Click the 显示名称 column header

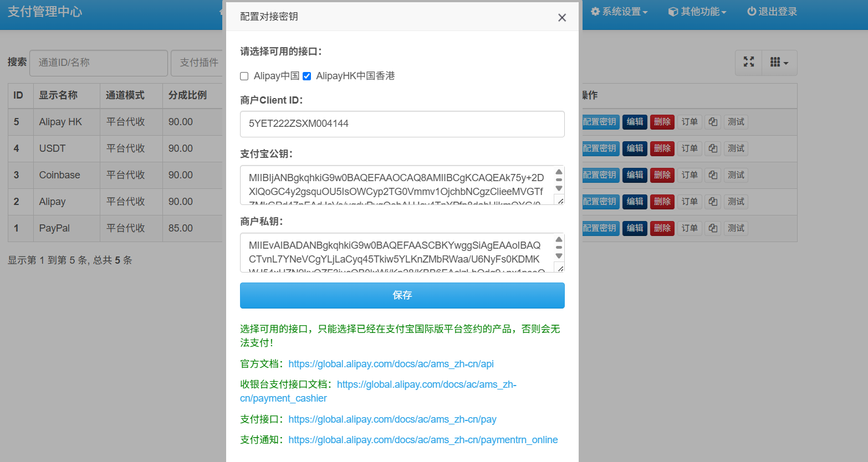coord(67,95)
